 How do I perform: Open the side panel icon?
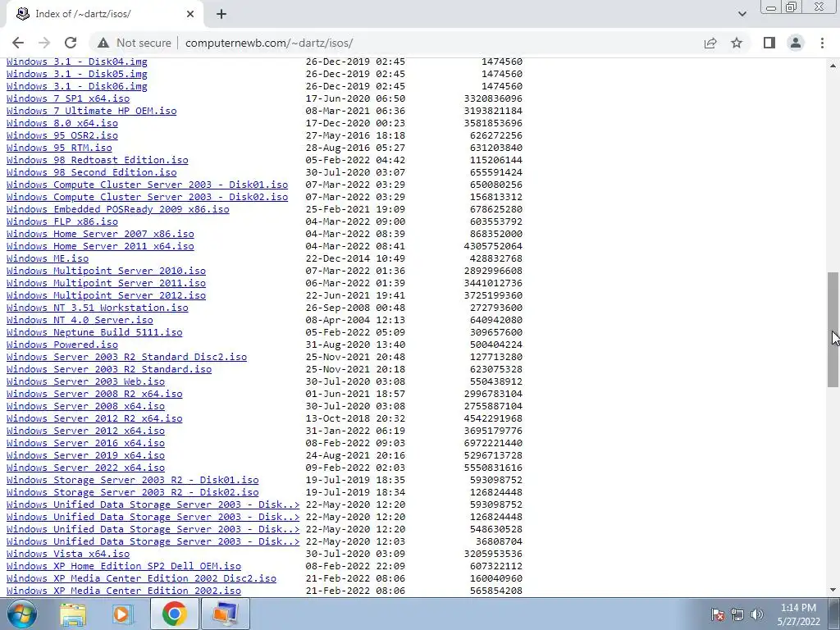tap(769, 43)
